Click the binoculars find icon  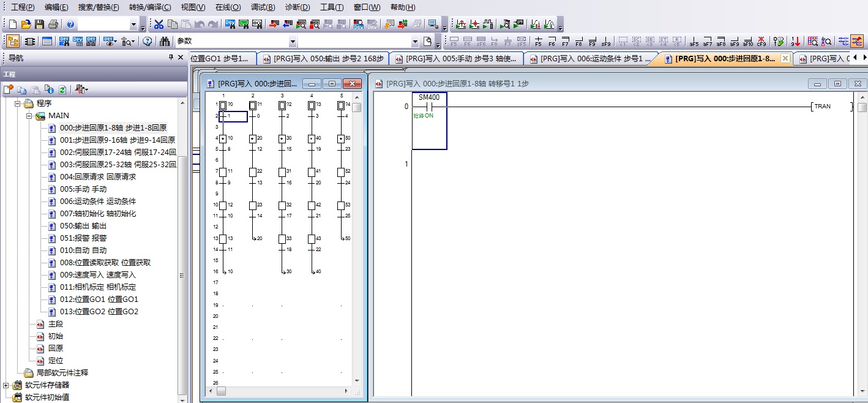click(x=165, y=42)
